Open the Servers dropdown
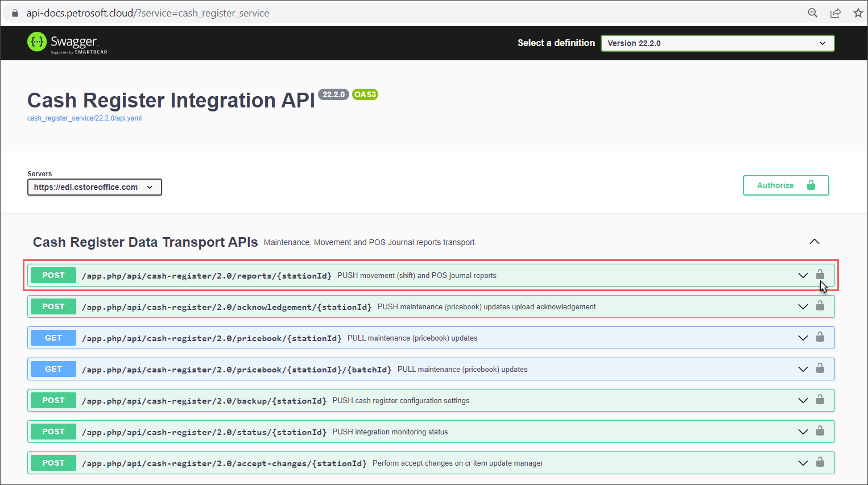868x485 pixels. (94, 186)
